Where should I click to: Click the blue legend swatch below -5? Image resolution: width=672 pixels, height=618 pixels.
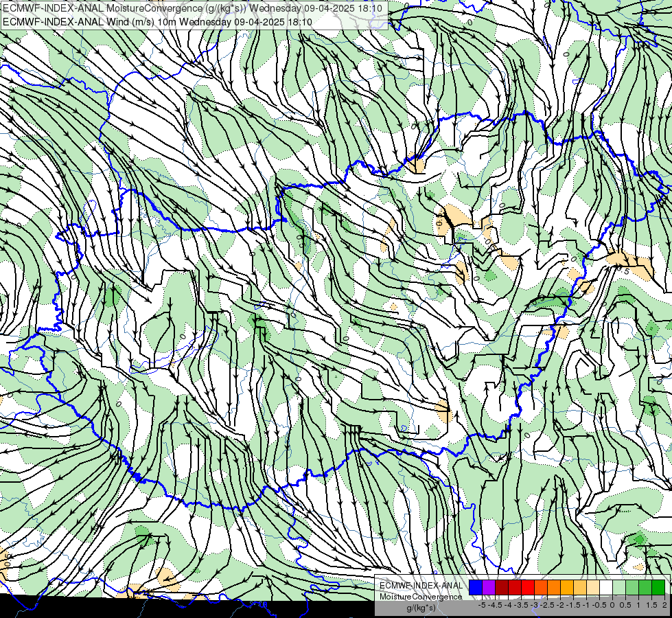[476, 587]
